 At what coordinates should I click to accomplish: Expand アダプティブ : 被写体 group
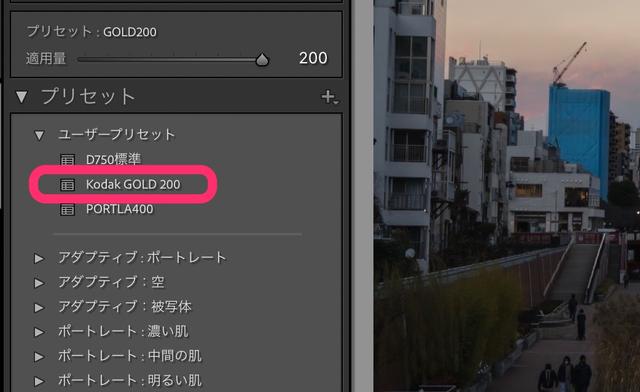pyautogui.click(x=39, y=307)
